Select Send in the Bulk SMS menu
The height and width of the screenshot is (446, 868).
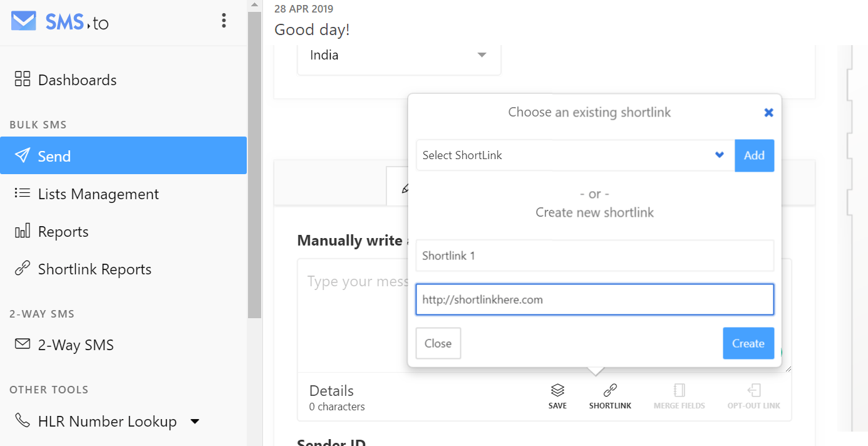click(123, 155)
